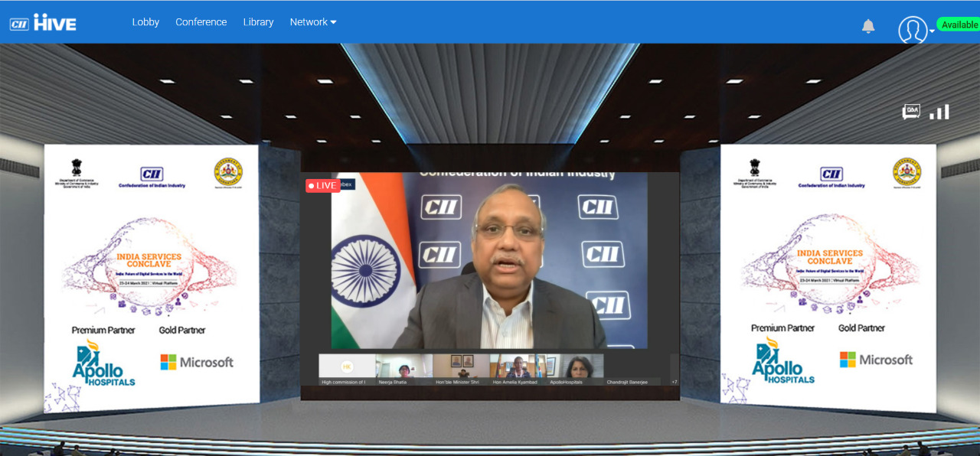The height and width of the screenshot is (456, 980).
Task: Open the Conference menu item
Action: (201, 22)
